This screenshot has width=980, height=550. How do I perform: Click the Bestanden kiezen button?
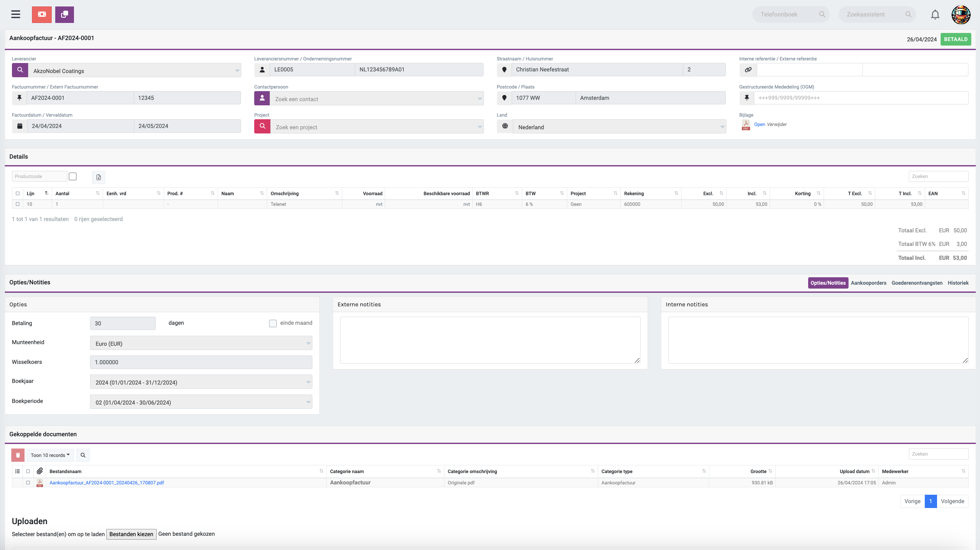[x=131, y=534]
